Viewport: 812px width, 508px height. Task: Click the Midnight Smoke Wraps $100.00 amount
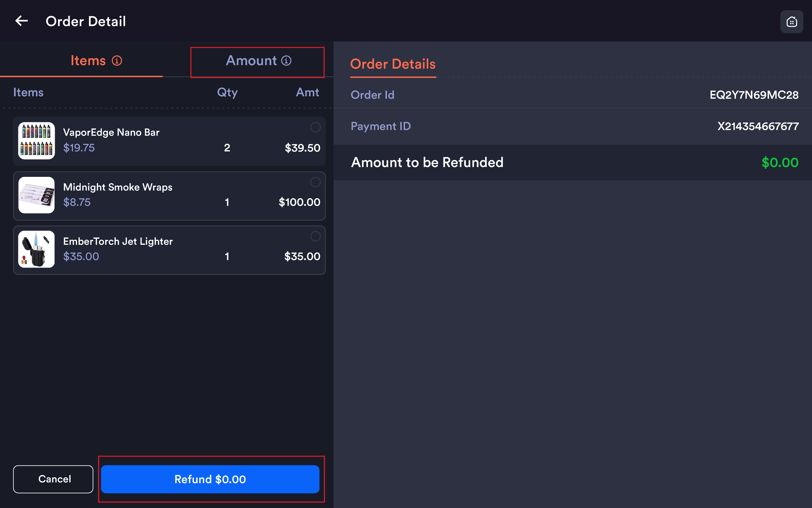(299, 202)
